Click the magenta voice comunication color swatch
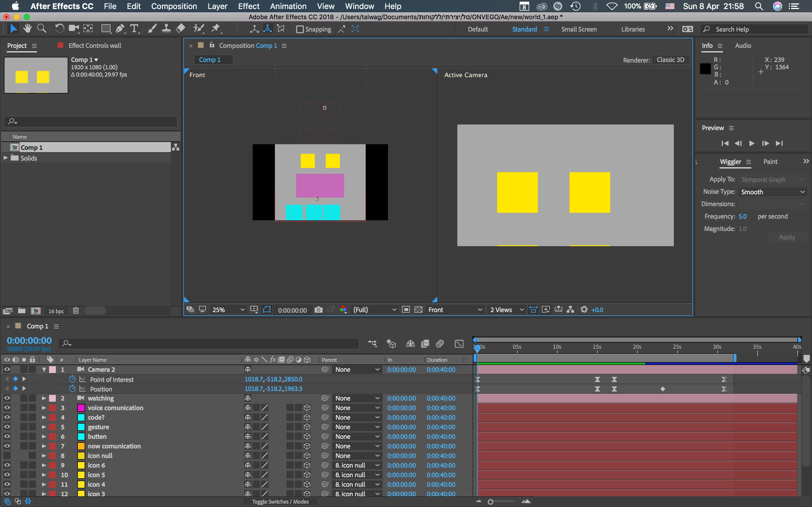The width and height of the screenshot is (812, 507). [81, 408]
